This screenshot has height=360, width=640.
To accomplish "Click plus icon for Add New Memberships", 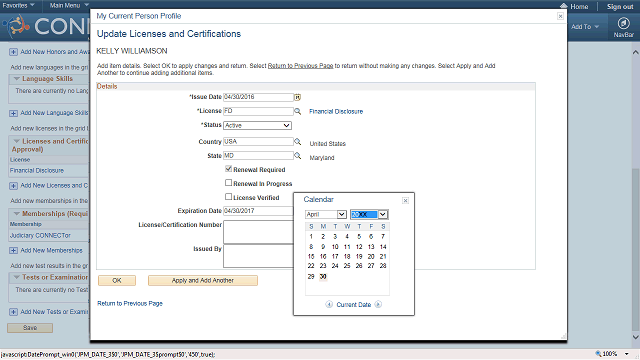I will pos(13,251).
